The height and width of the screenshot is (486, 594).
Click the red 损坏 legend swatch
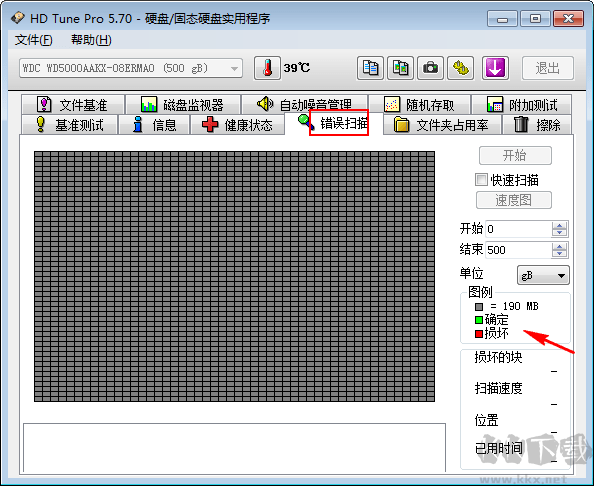[x=479, y=334]
